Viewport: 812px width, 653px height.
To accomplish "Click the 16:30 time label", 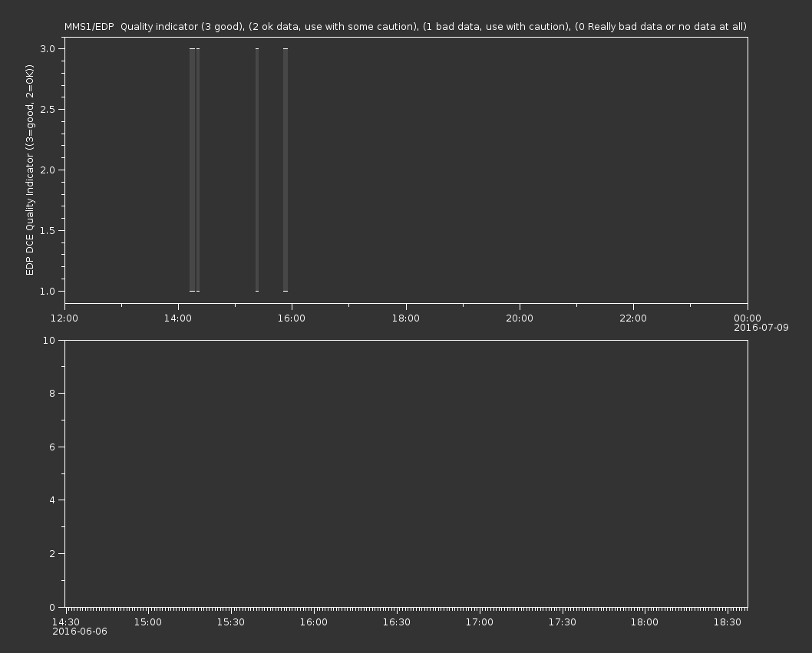I will tap(397, 622).
